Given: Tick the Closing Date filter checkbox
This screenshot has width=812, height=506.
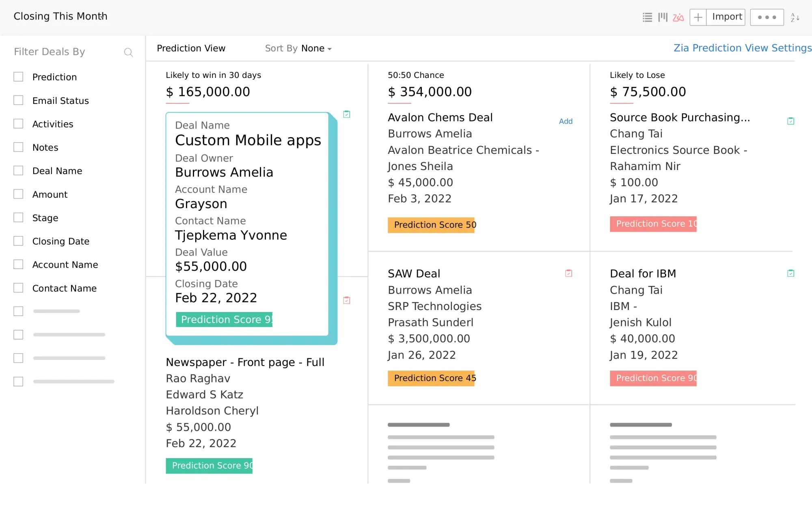Looking at the screenshot, I should 18,241.
